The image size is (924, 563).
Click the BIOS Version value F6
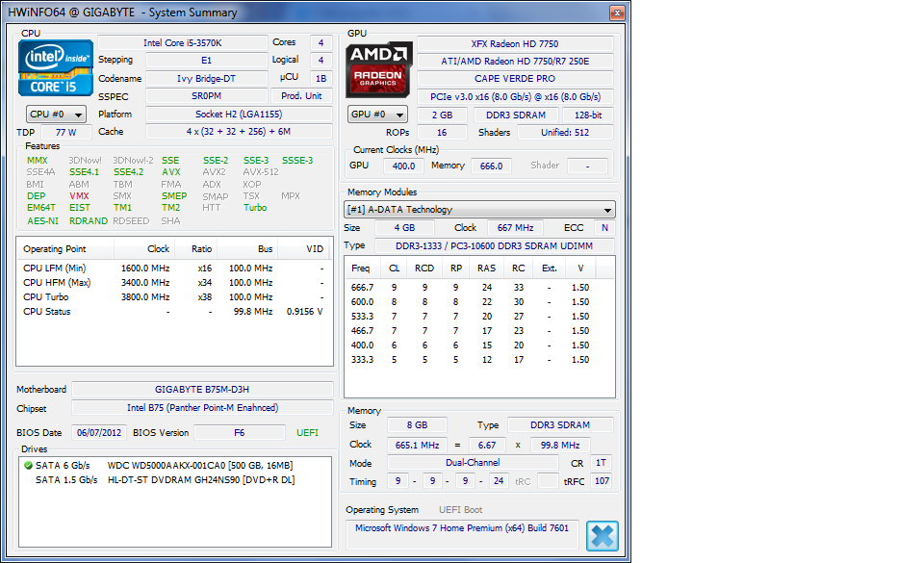[240, 433]
